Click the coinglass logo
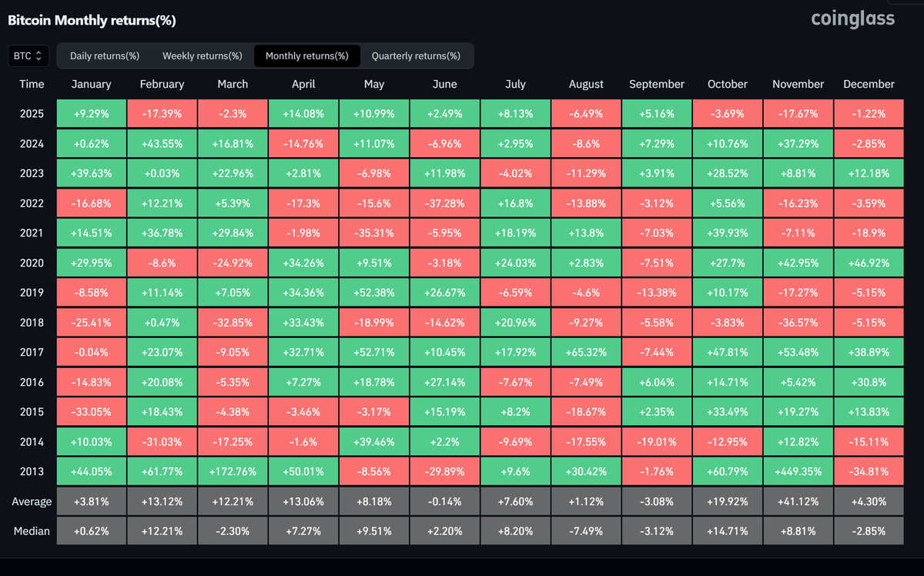 pos(853,18)
